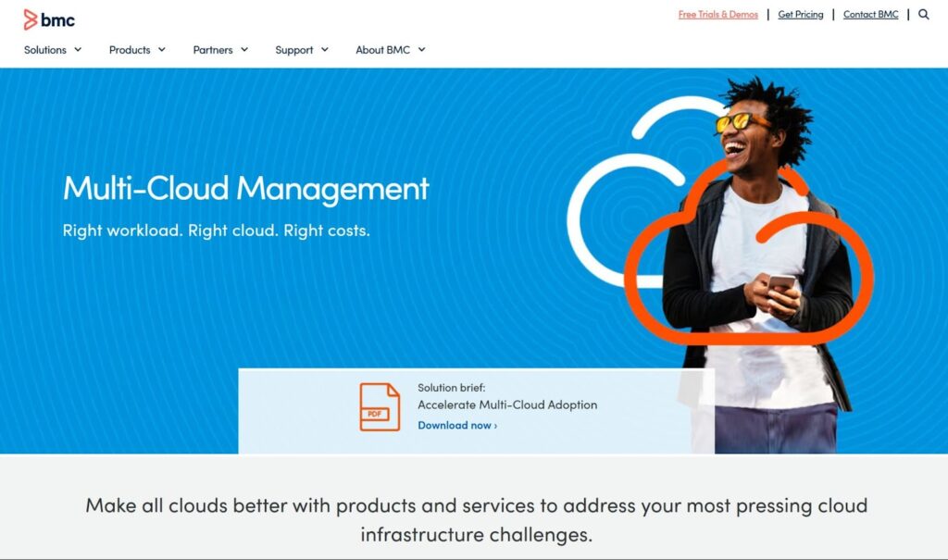Open the Solutions navigation item
This screenshot has width=948, height=560.
point(45,50)
